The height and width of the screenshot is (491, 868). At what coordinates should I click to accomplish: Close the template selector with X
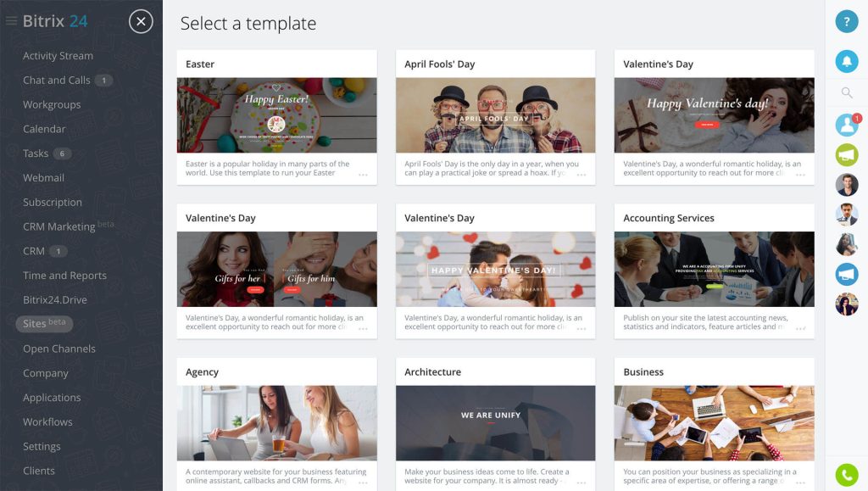coord(141,21)
